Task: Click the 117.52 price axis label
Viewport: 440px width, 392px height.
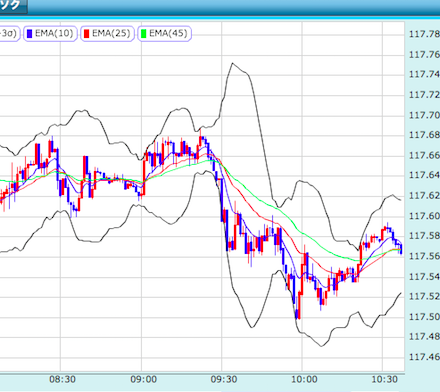Action: (424, 296)
